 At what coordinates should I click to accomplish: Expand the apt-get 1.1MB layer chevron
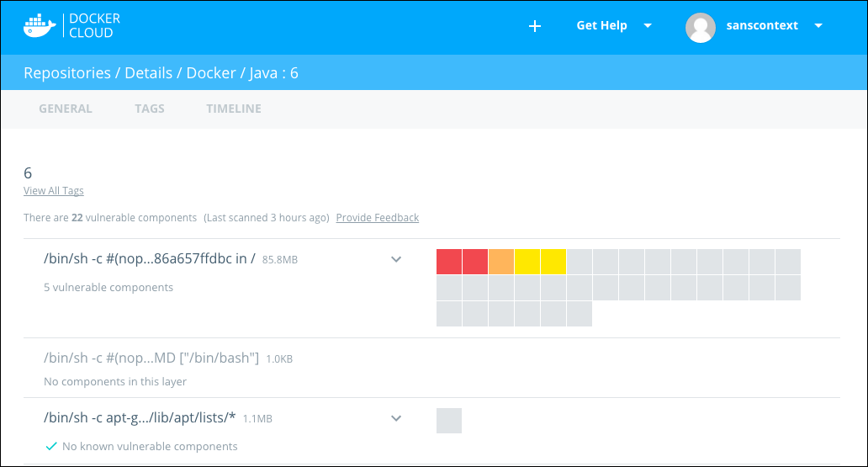point(397,418)
